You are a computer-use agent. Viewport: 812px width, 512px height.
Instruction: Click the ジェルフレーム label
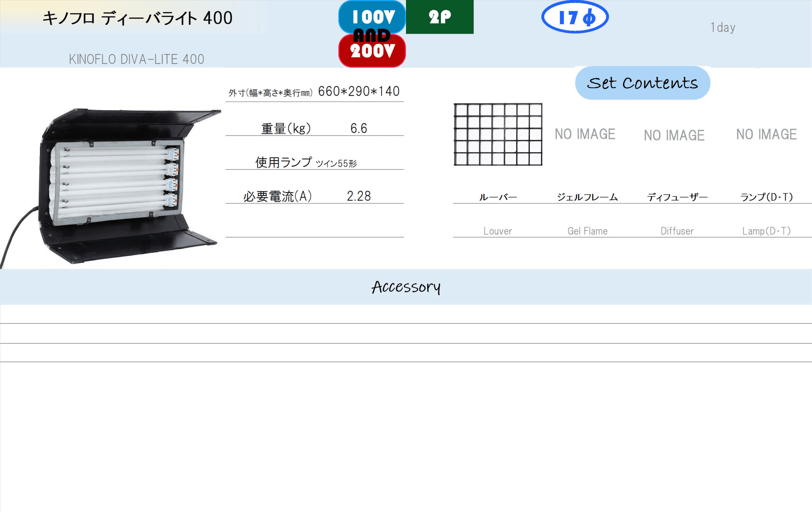coord(587,197)
